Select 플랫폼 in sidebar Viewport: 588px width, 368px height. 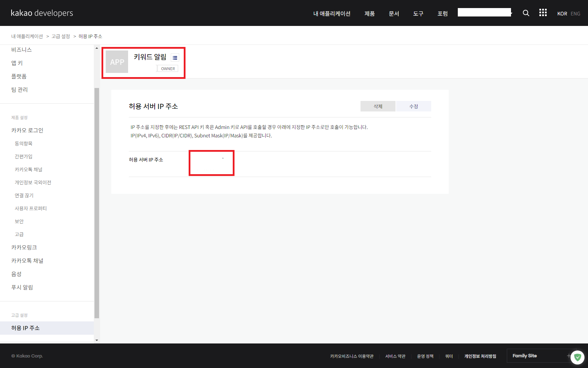(x=19, y=76)
